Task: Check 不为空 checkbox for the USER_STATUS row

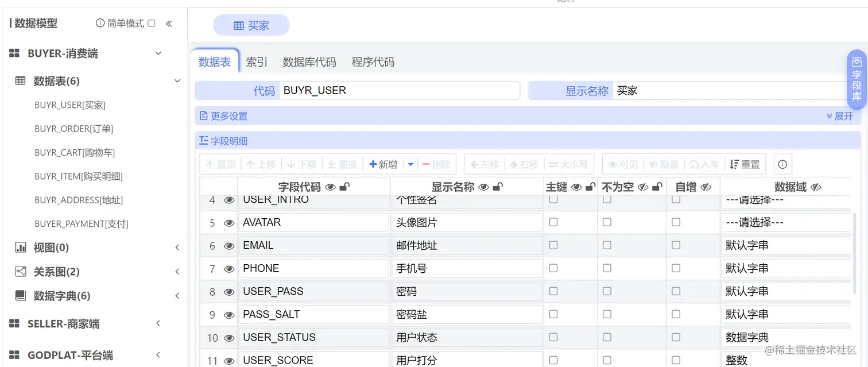Action: tap(607, 337)
